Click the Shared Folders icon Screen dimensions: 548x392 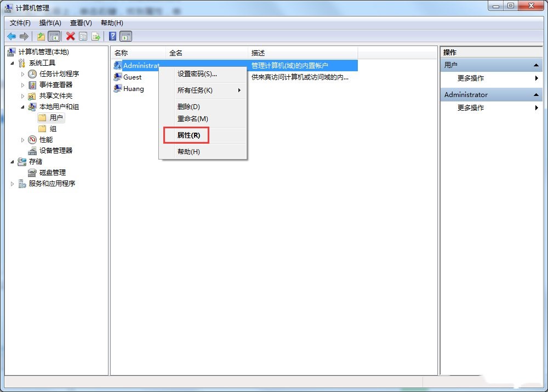point(32,96)
